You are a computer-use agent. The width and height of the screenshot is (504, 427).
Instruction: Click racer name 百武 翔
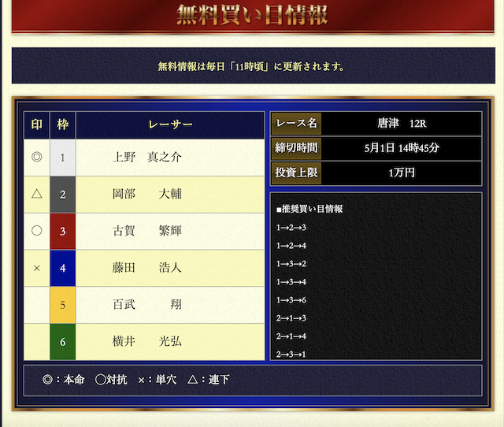click(x=147, y=305)
